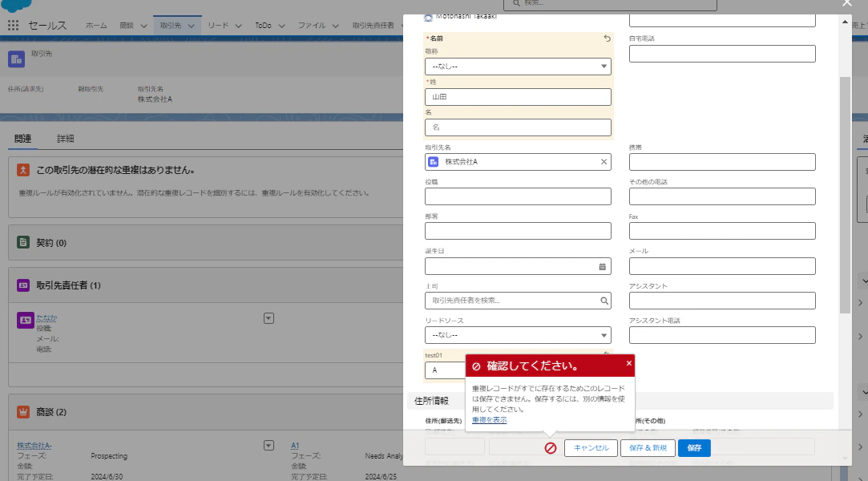Image resolution: width=868 pixels, height=481 pixels.
Task: Undo changes to the 名前 field
Action: [x=608, y=38]
